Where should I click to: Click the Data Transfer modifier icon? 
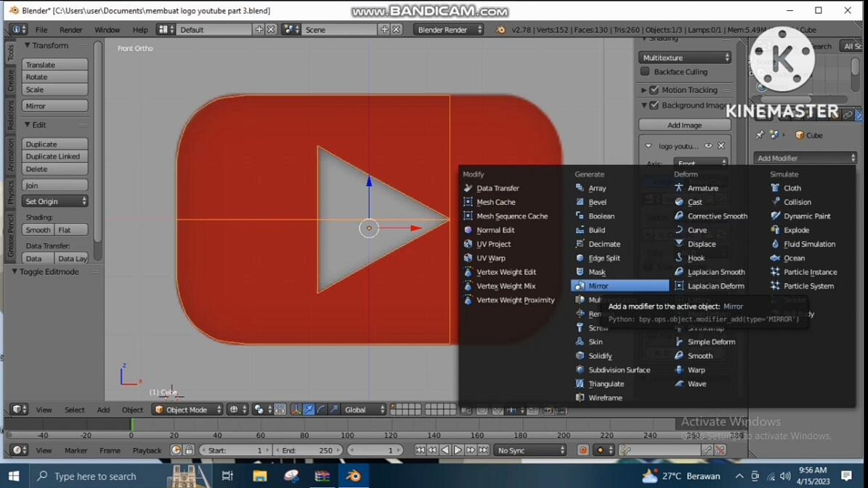click(469, 188)
